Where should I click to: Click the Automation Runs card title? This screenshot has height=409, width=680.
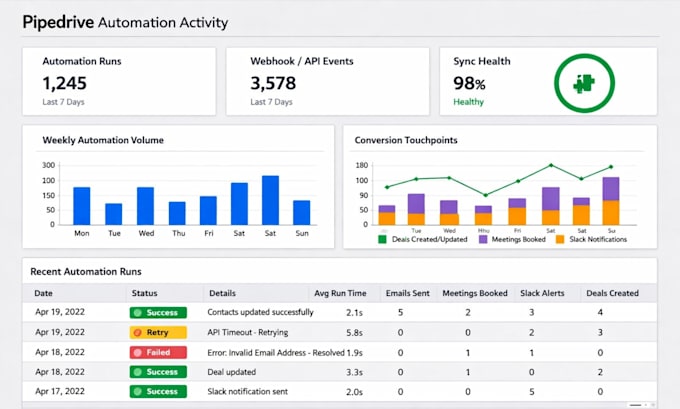point(82,61)
